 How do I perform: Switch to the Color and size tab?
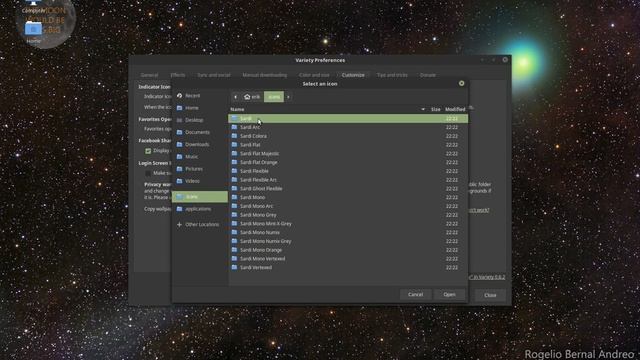[314, 75]
